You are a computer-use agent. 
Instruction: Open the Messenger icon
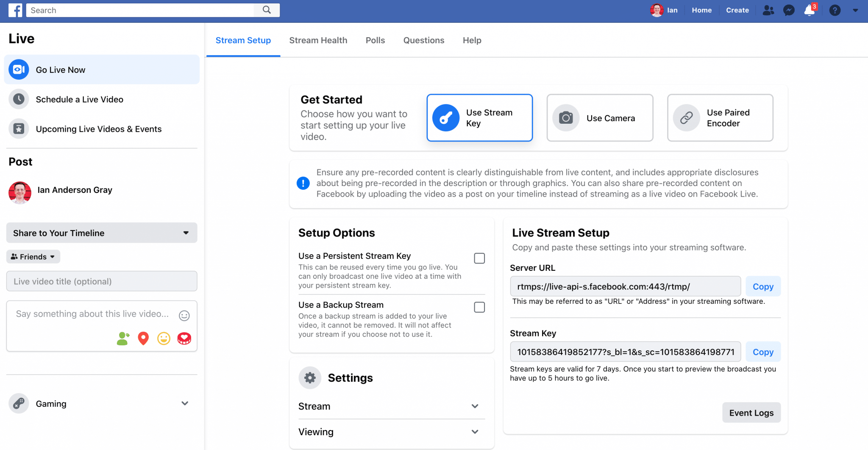(789, 10)
